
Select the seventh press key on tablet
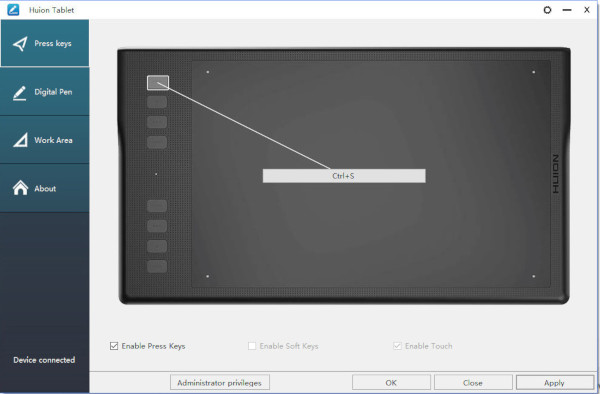[x=157, y=246]
